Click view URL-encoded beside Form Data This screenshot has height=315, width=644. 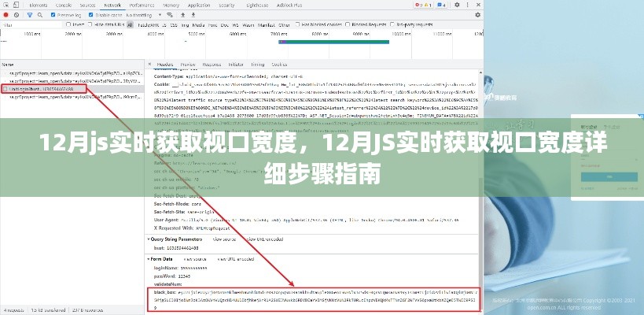point(235,259)
